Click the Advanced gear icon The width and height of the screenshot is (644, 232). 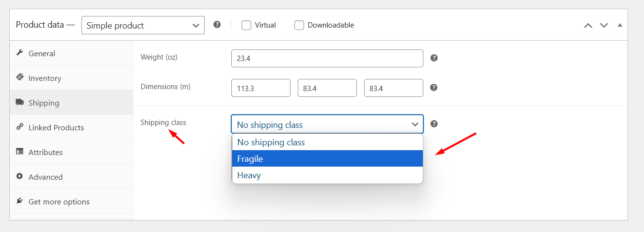click(x=20, y=176)
